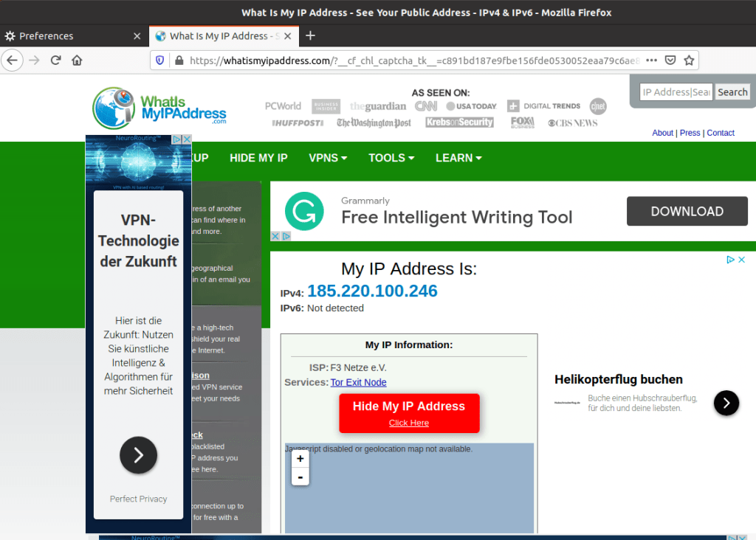Close the Grammarly ad with X
756x540 pixels.
coord(275,236)
